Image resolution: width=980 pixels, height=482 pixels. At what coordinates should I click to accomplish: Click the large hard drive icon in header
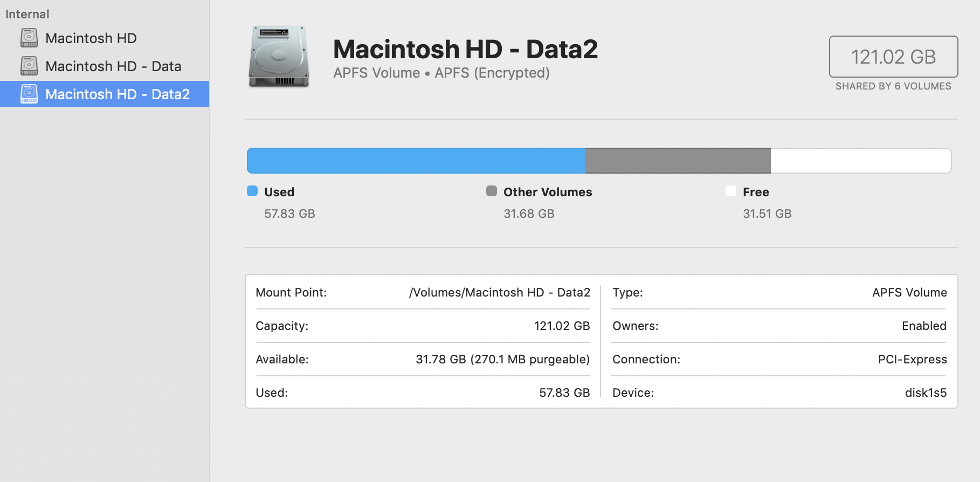pyautogui.click(x=279, y=57)
